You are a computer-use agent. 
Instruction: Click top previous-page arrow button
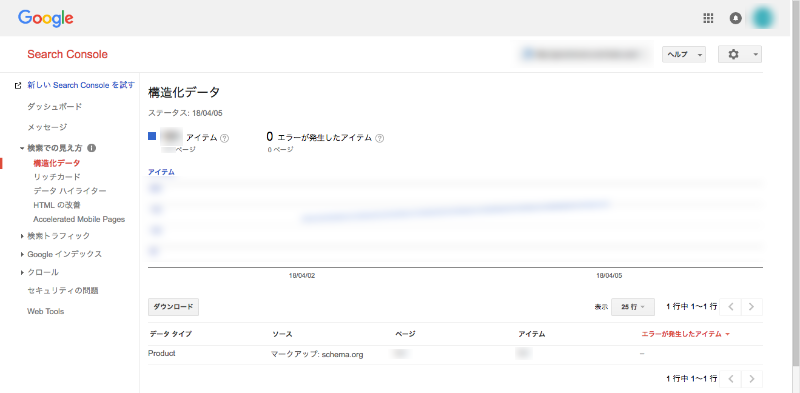point(731,307)
